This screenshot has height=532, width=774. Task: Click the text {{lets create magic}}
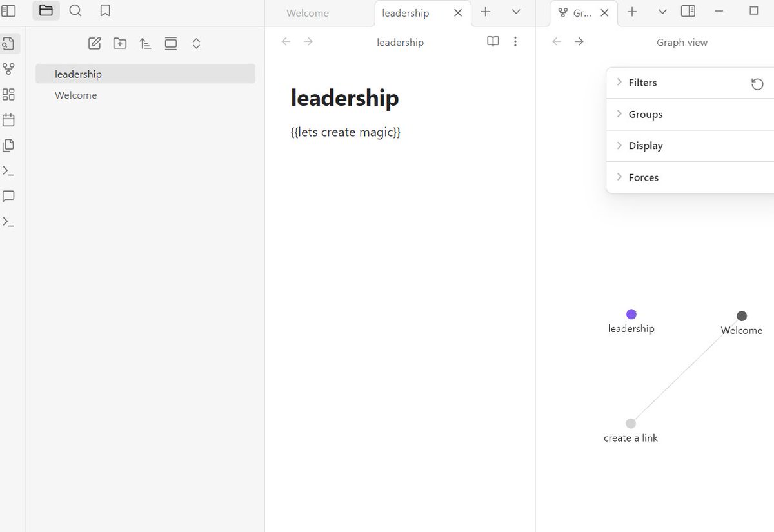coord(346,132)
